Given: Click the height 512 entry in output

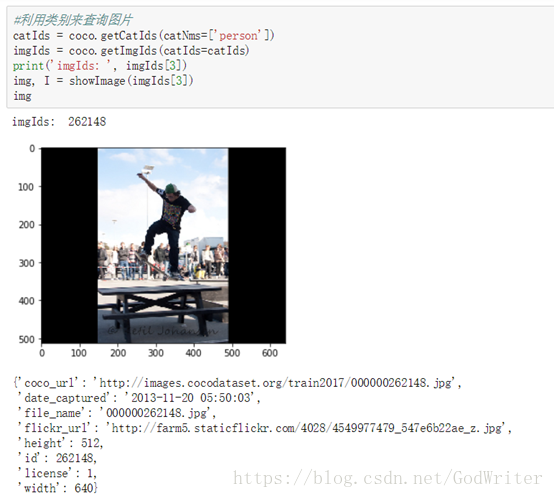Looking at the screenshot, I should tap(60, 443).
